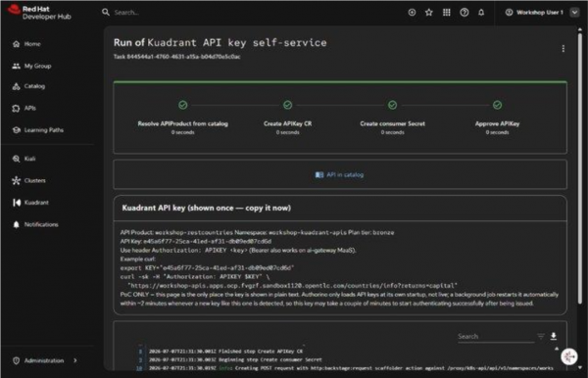
Task: Open the help question mark icon
Action: (465, 13)
